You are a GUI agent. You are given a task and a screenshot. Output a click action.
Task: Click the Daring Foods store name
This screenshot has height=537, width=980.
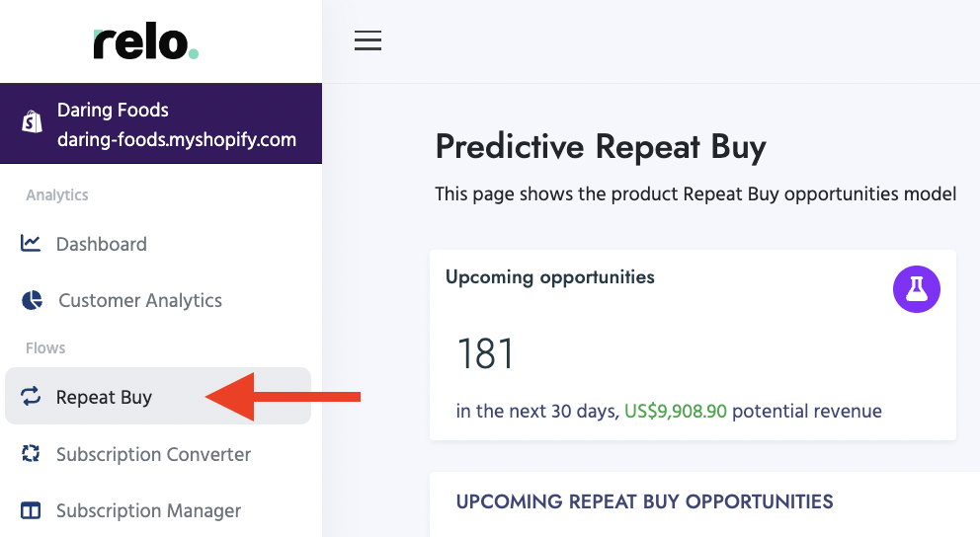pyautogui.click(x=113, y=110)
